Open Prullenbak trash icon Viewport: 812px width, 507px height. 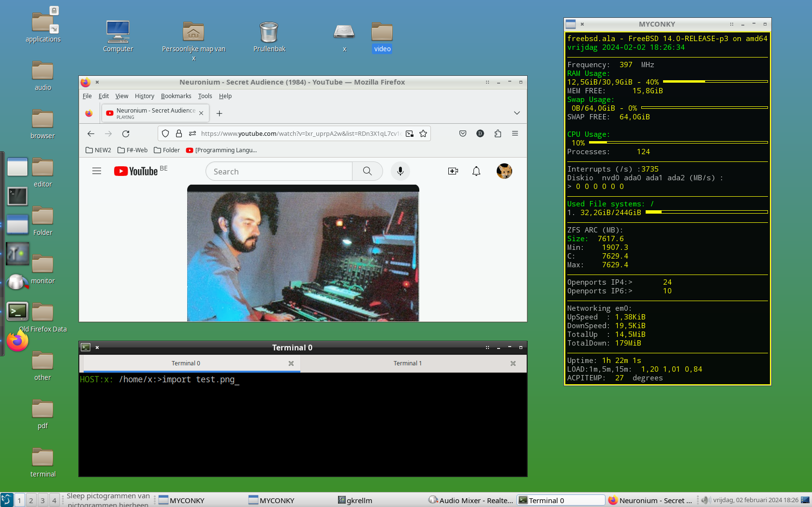point(269,37)
